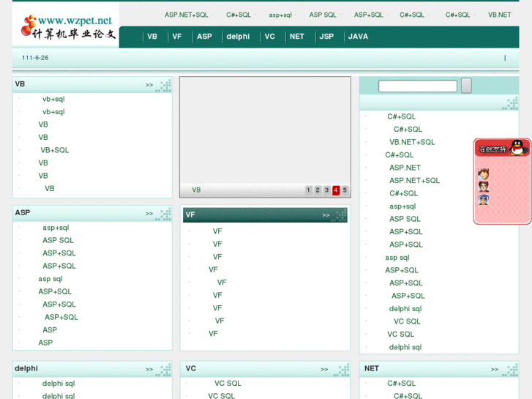
Task: Open more VF items via >> arrow
Action: point(326,215)
